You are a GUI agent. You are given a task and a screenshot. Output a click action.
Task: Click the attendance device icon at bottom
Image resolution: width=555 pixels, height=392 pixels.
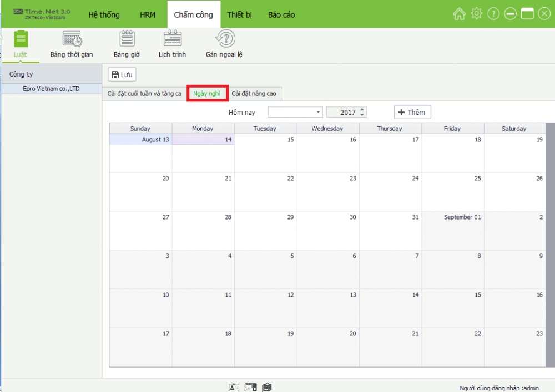(x=250, y=386)
